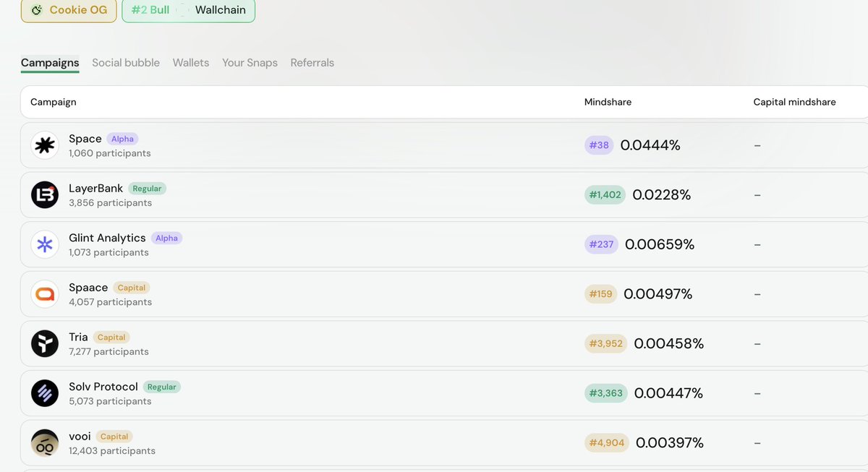Open the Glint Analytics campaign name
This screenshot has height=472, width=868.
tap(107, 238)
